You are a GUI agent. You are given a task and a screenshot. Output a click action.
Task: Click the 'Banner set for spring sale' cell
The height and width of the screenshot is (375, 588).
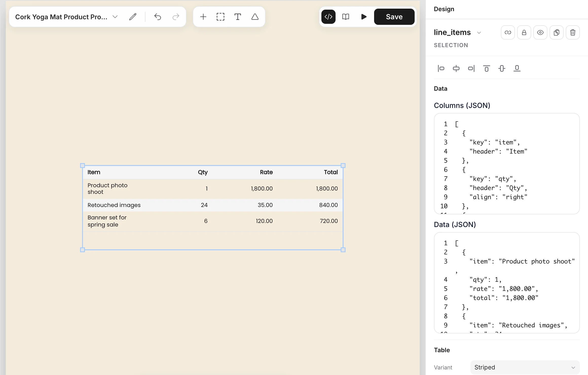click(x=107, y=221)
